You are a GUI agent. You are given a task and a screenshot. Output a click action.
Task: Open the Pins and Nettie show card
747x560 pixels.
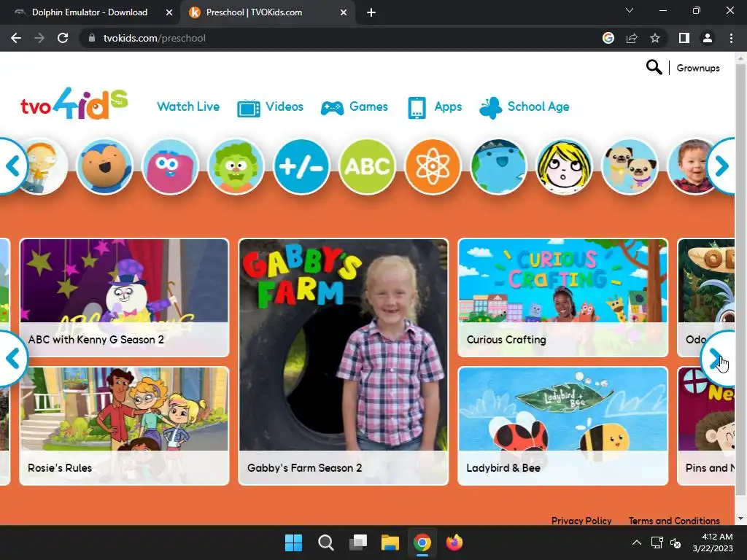pyautogui.click(x=706, y=426)
